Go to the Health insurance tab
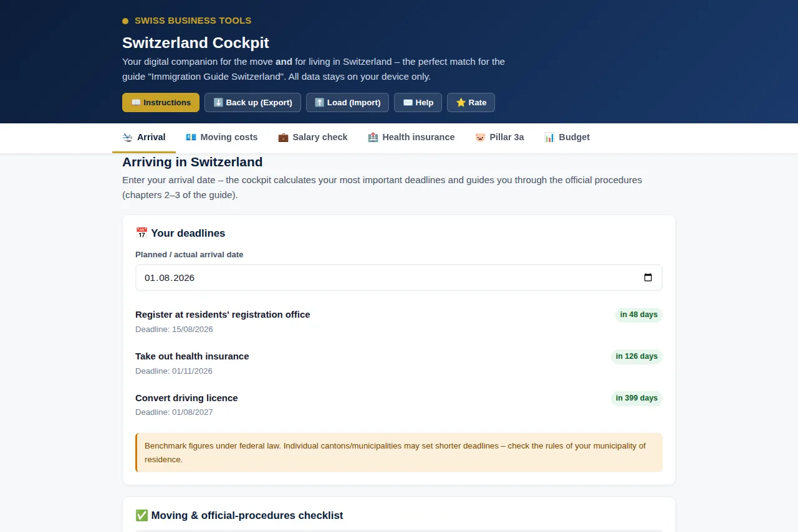The width and height of the screenshot is (798, 532). (x=411, y=138)
